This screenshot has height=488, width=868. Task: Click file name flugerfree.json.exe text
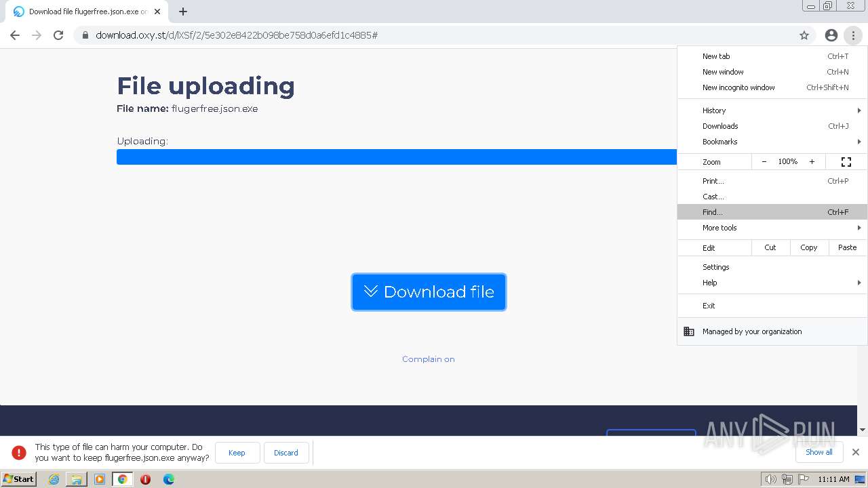(214, 108)
